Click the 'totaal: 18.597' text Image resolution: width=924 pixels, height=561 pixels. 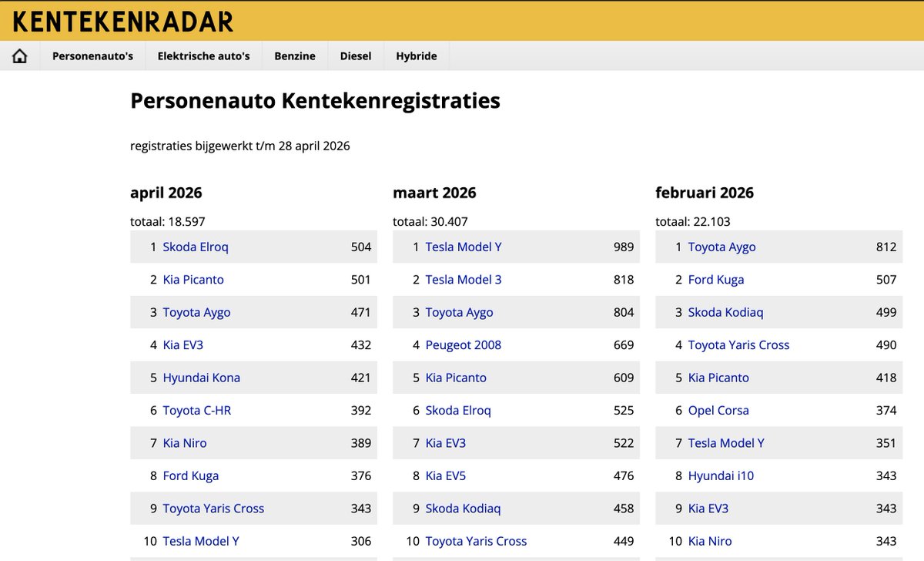(168, 222)
